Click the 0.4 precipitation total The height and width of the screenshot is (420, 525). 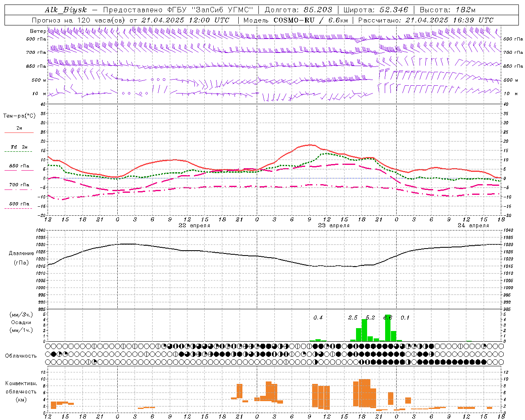click(x=318, y=318)
